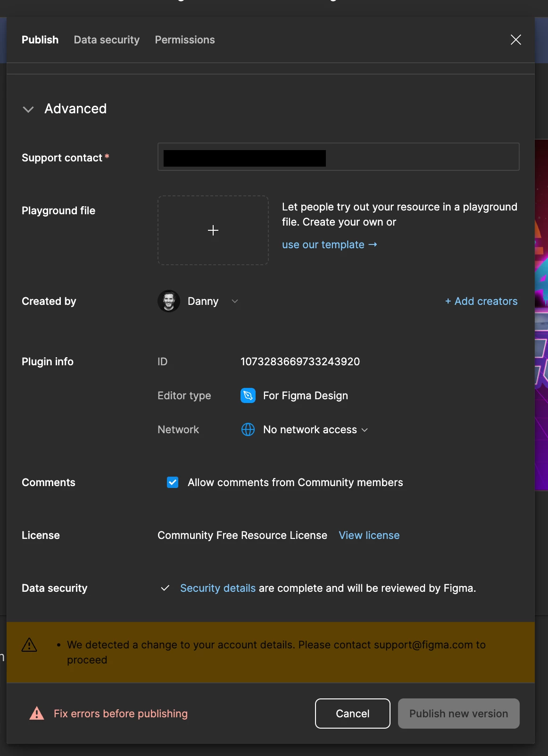Image resolution: width=548 pixels, height=756 pixels.
Task: Collapse the Advanced section chevron
Action: tap(28, 109)
